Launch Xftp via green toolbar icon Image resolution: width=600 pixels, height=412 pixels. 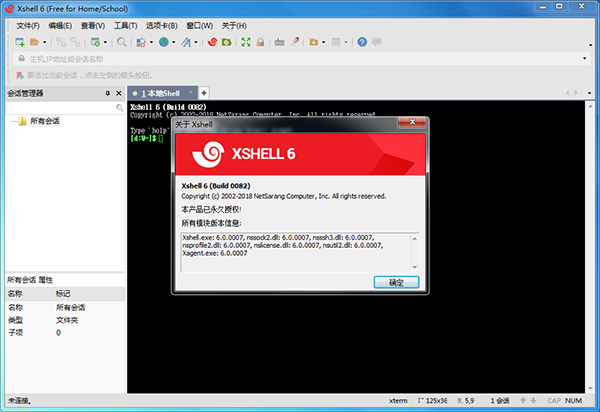pos(227,42)
